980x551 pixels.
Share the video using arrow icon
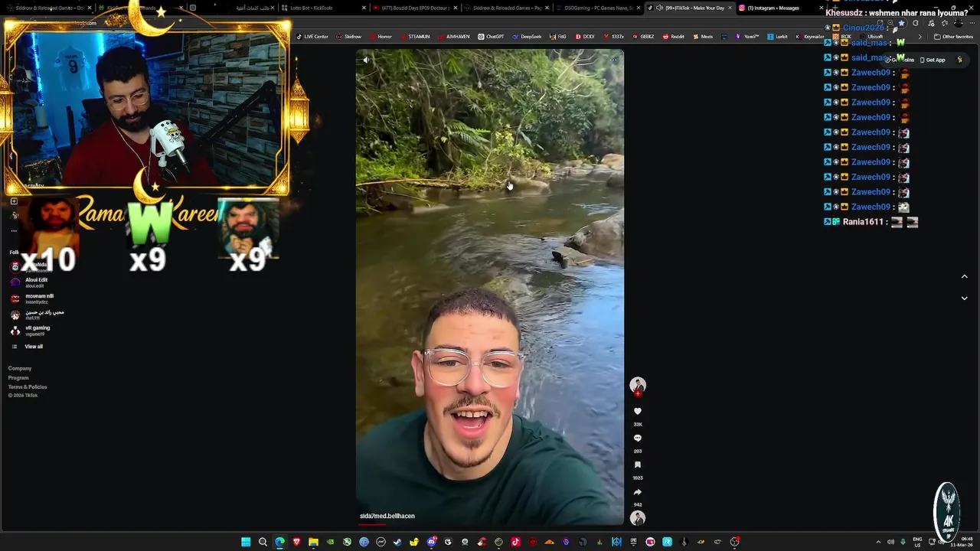click(x=638, y=492)
